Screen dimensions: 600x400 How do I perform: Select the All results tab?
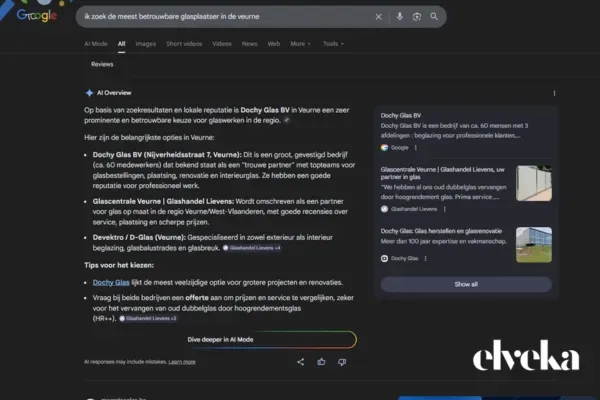[121, 44]
